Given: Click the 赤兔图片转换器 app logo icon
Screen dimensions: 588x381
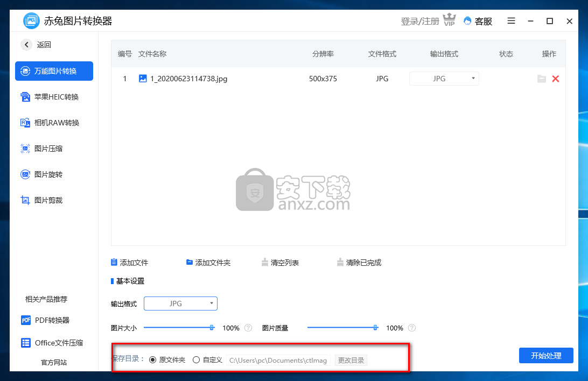Looking at the screenshot, I should (x=31, y=20).
